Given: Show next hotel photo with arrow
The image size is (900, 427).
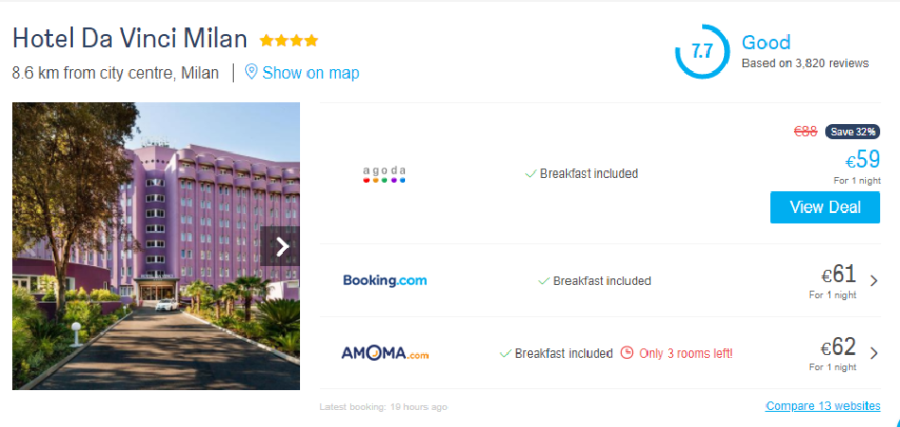Looking at the screenshot, I should (x=282, y=246).
